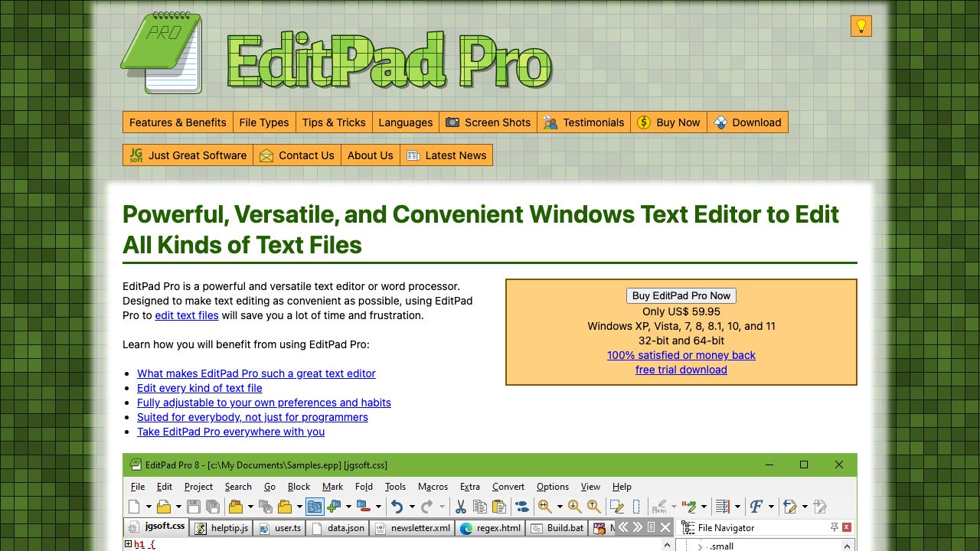Click the dollar coin icon beside Buy Now
This screenshot has height=551, width=980.
coord(644,122)
